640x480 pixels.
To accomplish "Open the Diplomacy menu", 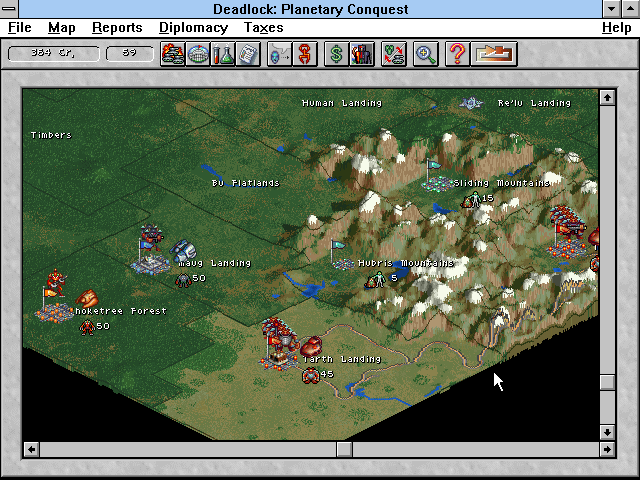I will click(x=193, y=27).
